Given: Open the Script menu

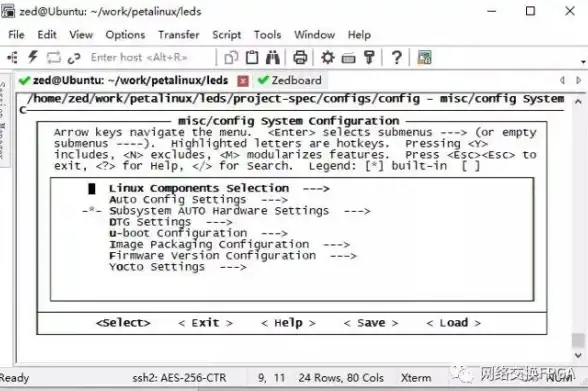Looking at the screenshot, I should (x=226, y=35).
